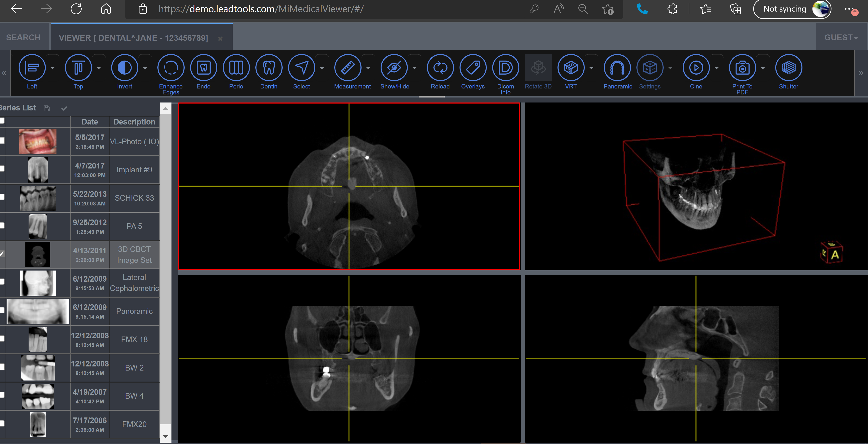Go to browser home page

[x=106, y=9]
